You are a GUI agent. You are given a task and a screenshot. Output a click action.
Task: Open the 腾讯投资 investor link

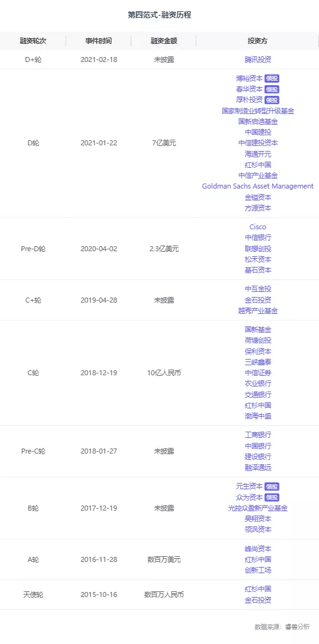(258, 60)
